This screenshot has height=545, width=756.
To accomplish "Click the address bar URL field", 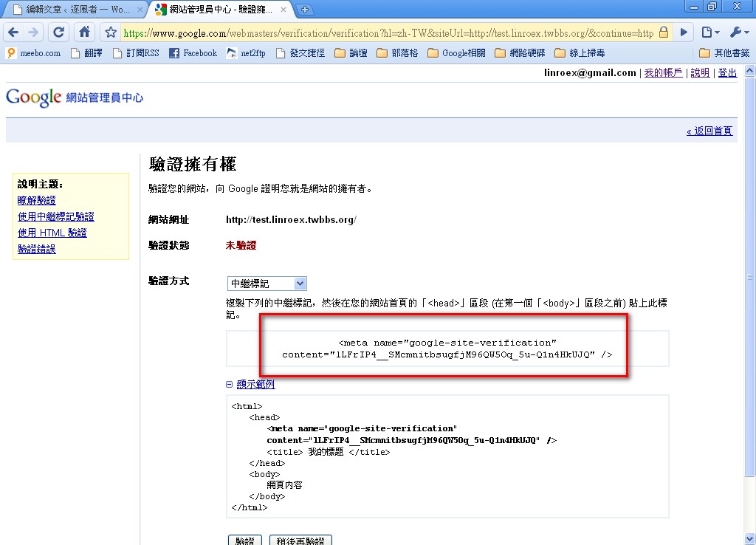I will [388, 32].
